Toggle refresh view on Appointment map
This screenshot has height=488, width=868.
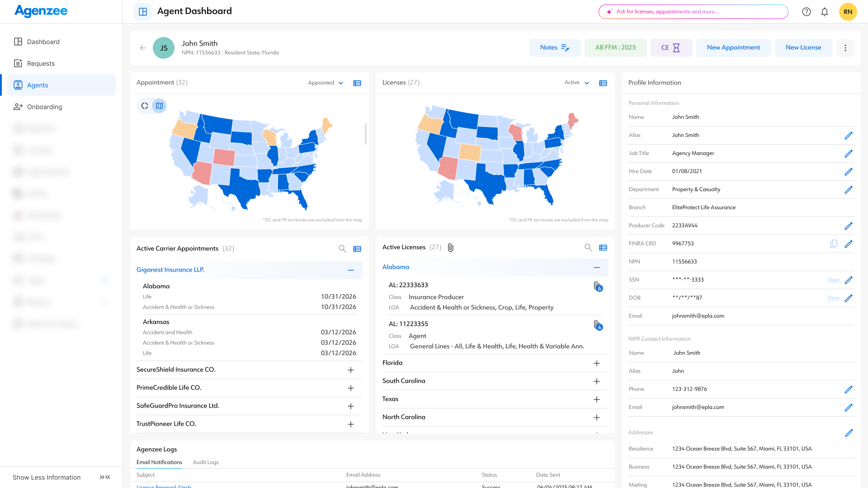(144, 105)
